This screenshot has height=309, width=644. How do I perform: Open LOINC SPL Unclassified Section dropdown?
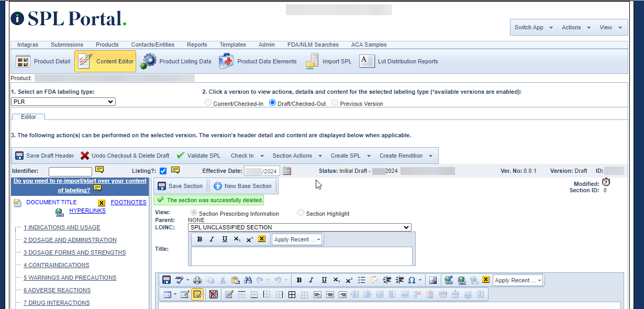(299, 227)
